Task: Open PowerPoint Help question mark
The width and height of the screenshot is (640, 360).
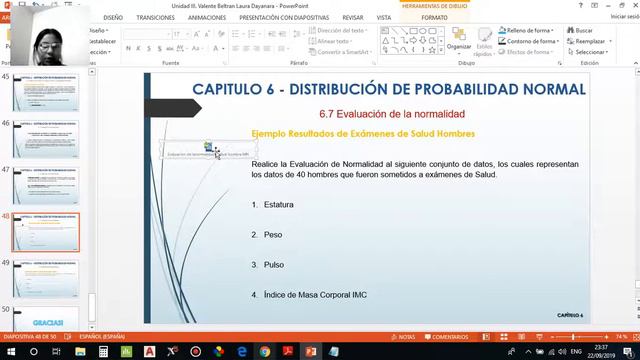Action: point(580,5)
